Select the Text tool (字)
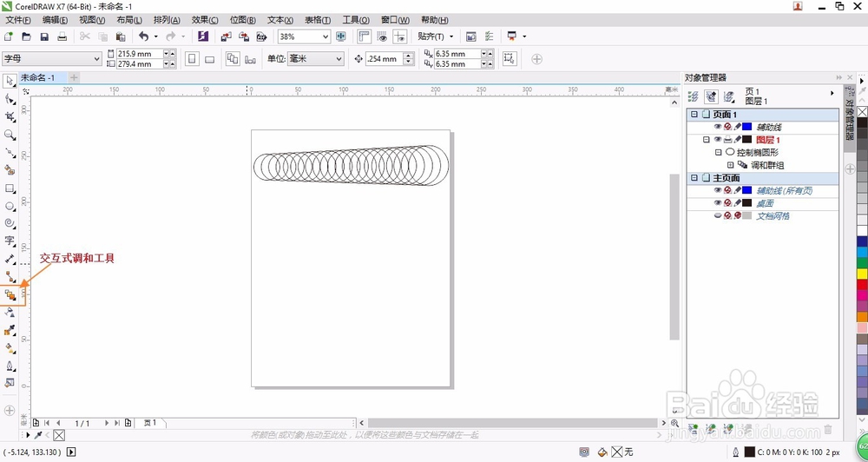Screen dimensions: 868x462 (10, 241)
